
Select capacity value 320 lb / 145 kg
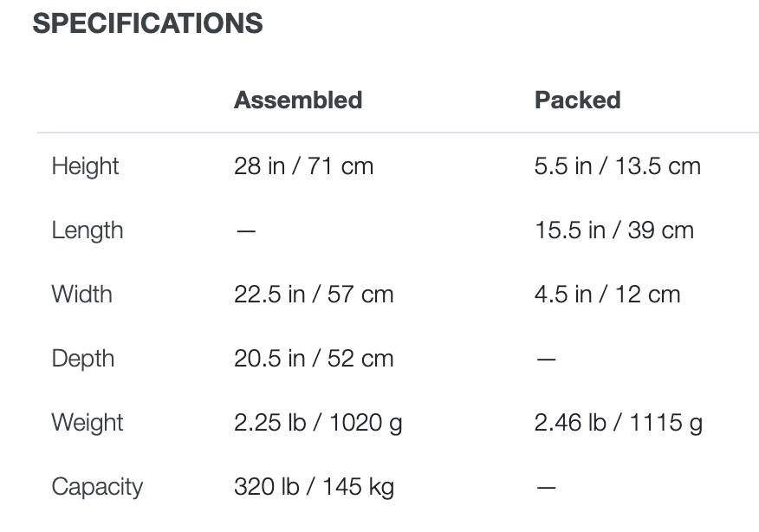tap(314, 487)
